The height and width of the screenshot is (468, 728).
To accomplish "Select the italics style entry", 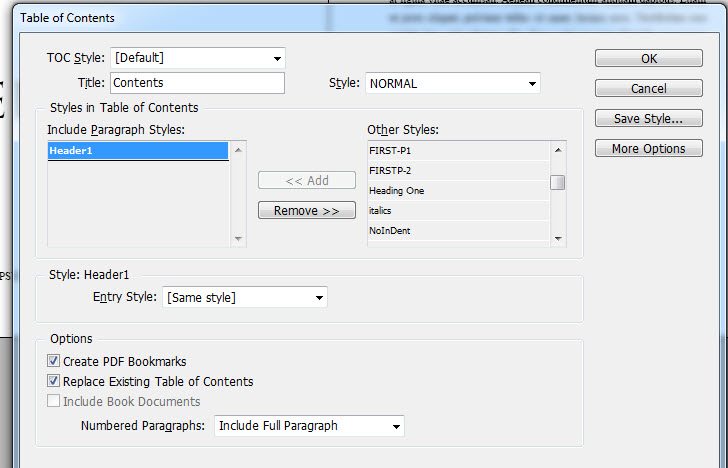I will [458, 211].
